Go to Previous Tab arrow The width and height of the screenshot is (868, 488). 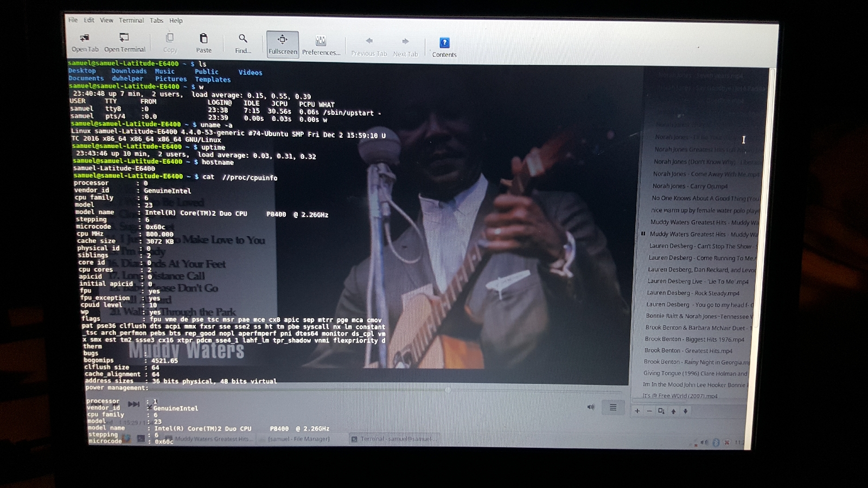[369, 47]
